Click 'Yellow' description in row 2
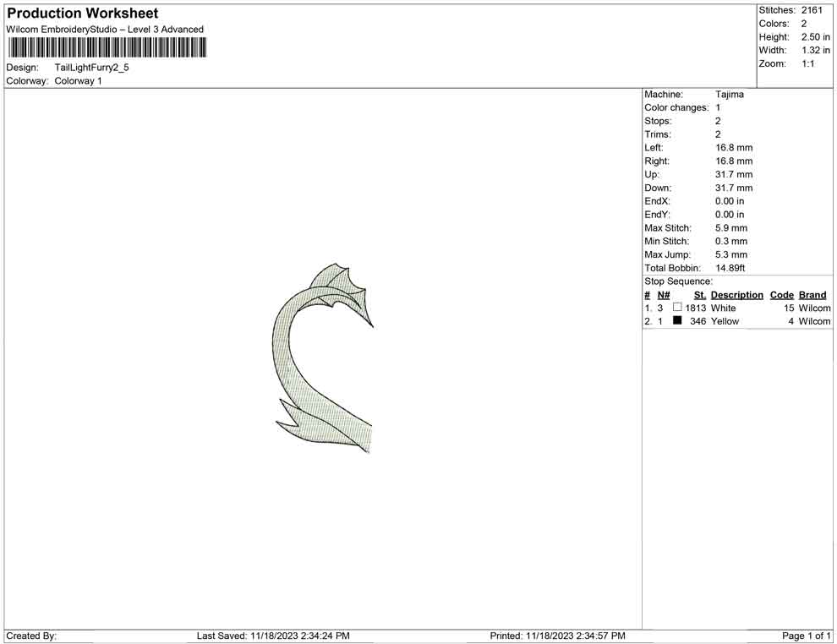837x644 pixels. pos(725,321)
